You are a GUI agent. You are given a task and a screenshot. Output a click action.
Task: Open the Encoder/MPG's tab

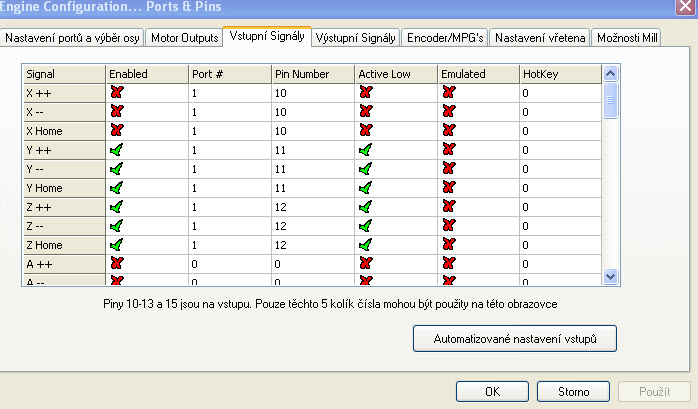443,38
